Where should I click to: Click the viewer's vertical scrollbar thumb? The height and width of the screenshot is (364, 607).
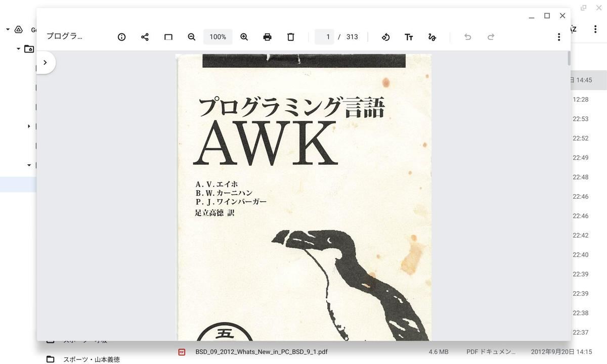pyautogui.click(x=569, y=58)
